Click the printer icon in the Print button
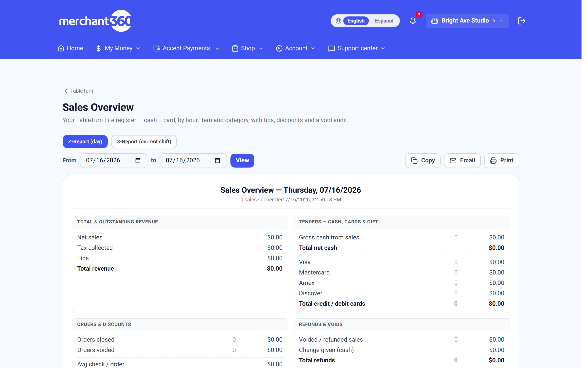The height and width of the screenshot is (368, 588). 493,161
